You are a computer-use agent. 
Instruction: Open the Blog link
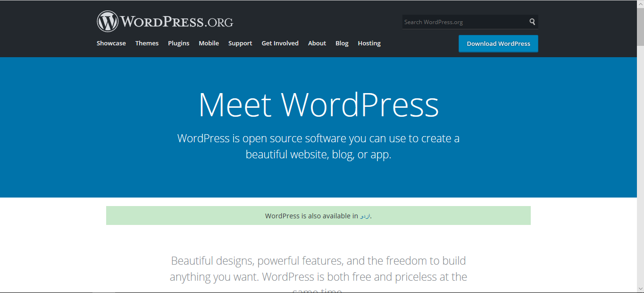click(342, 43)
